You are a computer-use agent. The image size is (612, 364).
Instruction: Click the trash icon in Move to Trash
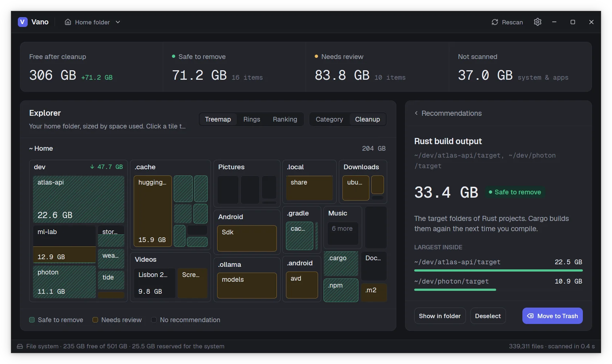click(530, 316)
